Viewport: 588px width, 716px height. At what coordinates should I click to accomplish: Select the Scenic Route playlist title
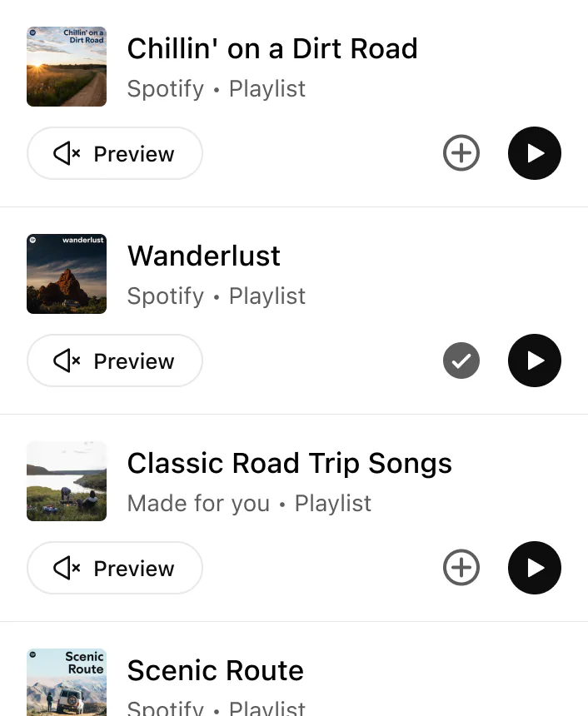pyautogui.click(x=216, y=670)
